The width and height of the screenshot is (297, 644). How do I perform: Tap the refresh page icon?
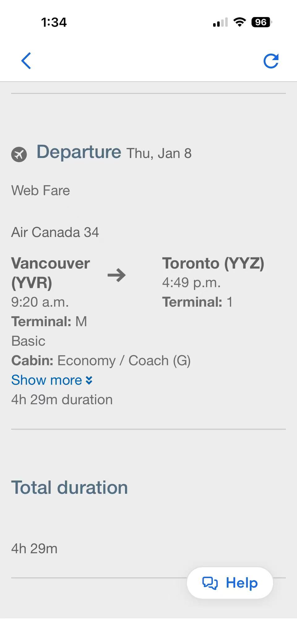tap(271, 61)
